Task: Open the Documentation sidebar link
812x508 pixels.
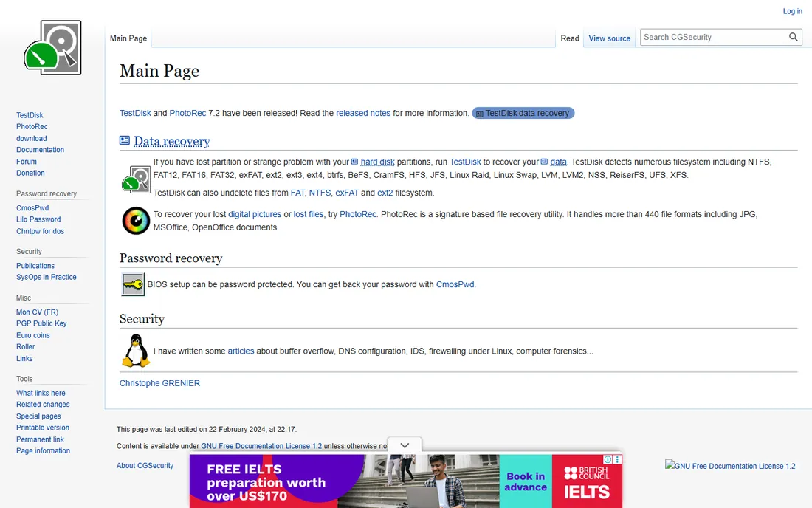Action: pos(40,150)
